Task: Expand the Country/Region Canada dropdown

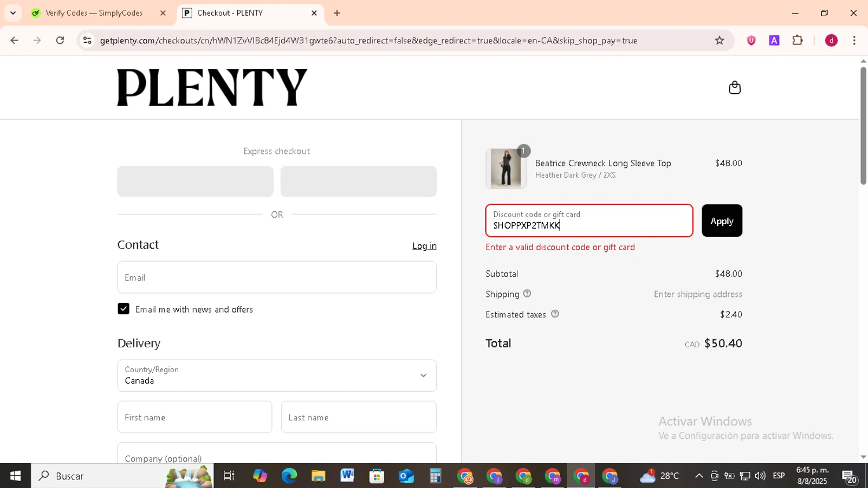Action: 277,375
